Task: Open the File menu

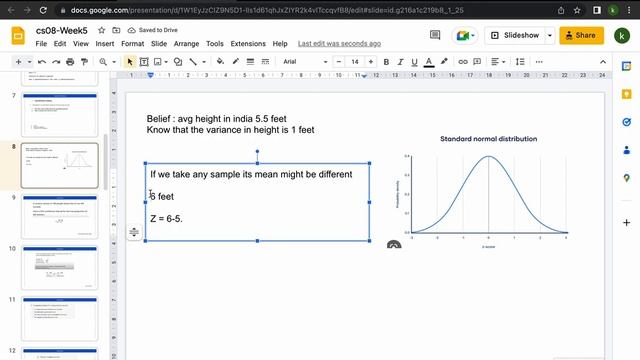Action: pos(41,44)
